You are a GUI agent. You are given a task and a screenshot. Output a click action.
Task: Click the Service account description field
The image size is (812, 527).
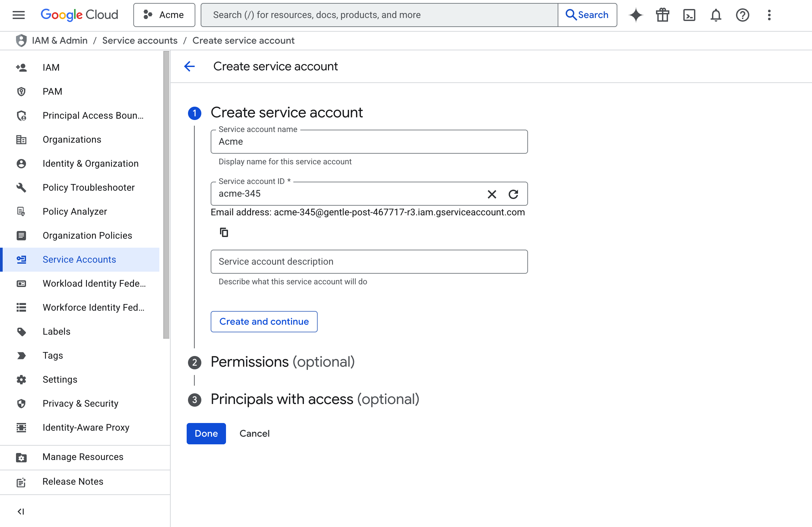(369, 262)
